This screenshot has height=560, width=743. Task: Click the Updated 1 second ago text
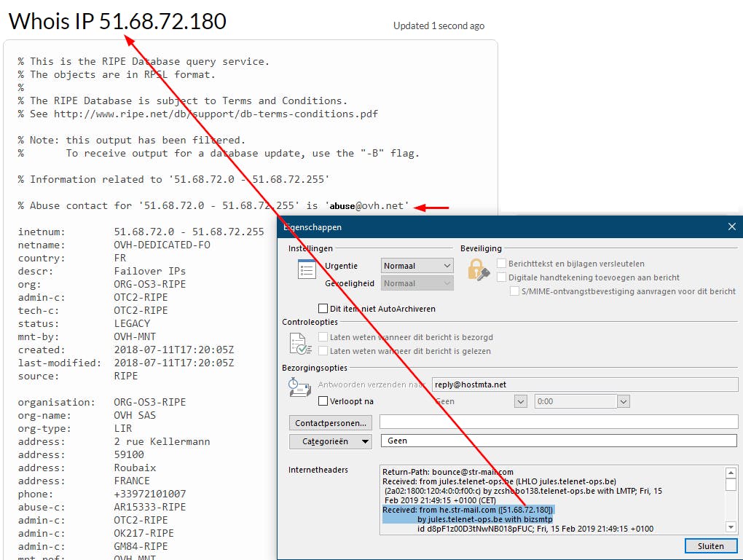(x=439, y=25)
